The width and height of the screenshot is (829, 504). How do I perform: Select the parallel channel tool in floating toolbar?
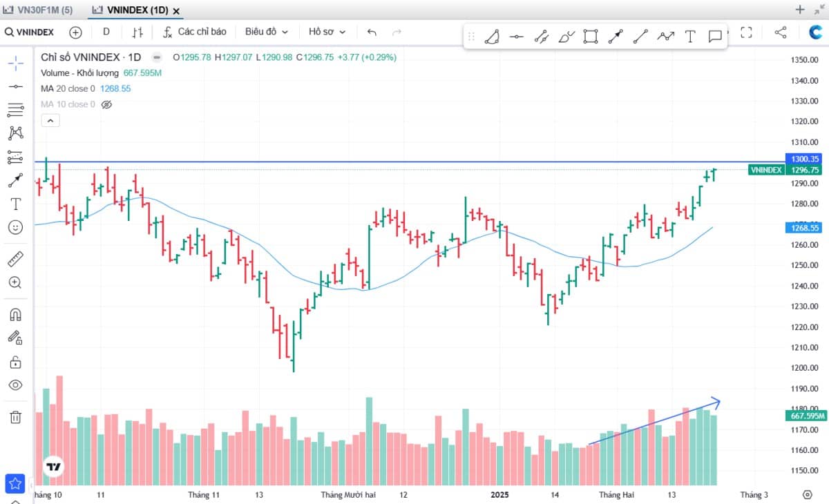coord(541,37)
